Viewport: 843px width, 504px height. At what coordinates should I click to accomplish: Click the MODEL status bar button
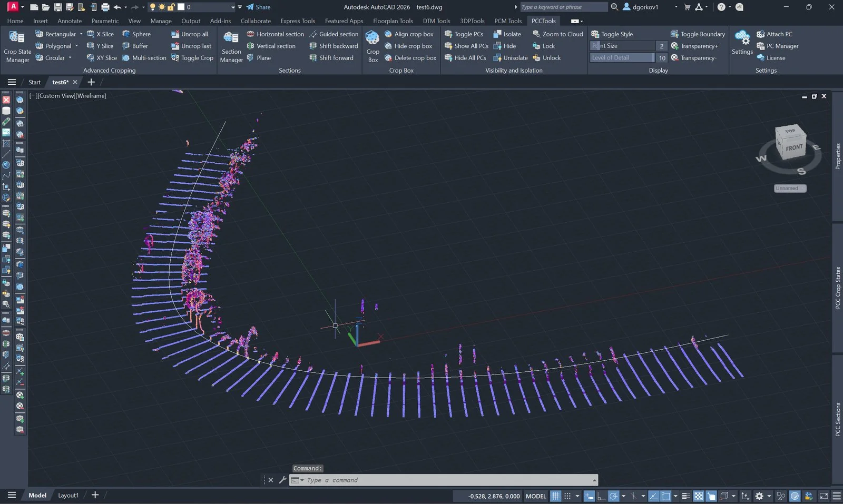[x=536, y=496]
